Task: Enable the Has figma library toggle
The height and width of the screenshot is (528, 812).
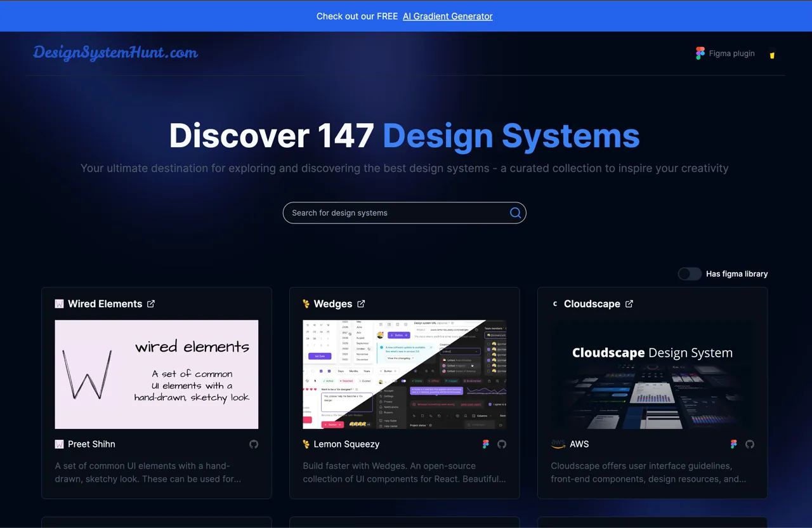Action: (690, 274)
